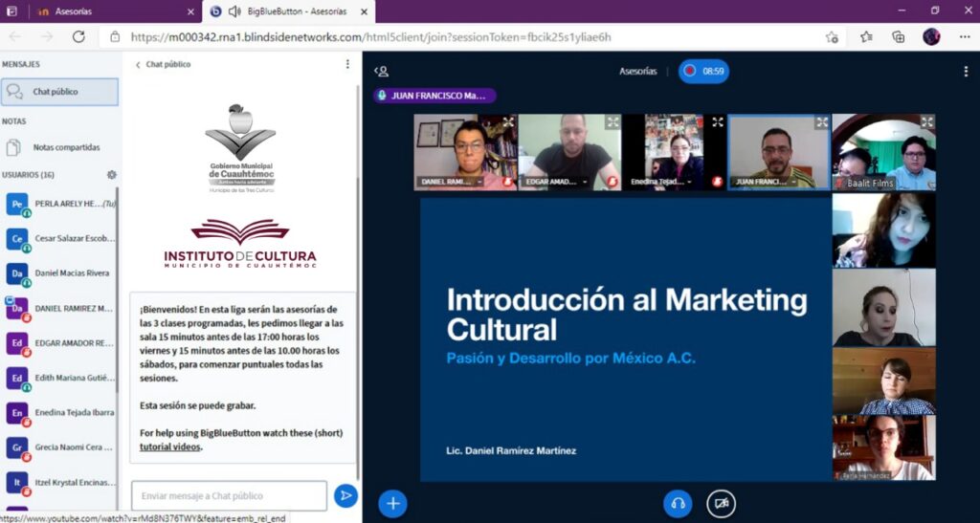Viewport: 980px width, 523px height.
Task: Click the send message arrow button
Action: (x=345, y=495)
